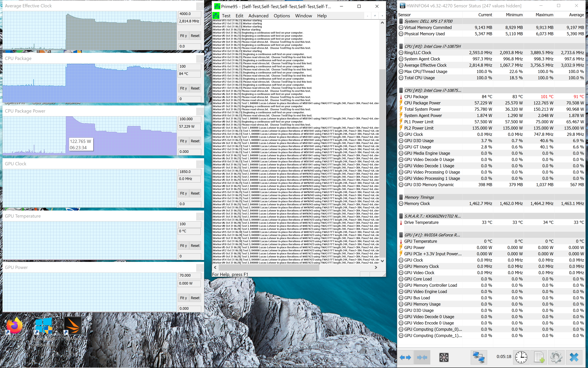Click Fit y in Average Effective Clock graph
The width and height of the screenshot is (588, 368).
183,36
